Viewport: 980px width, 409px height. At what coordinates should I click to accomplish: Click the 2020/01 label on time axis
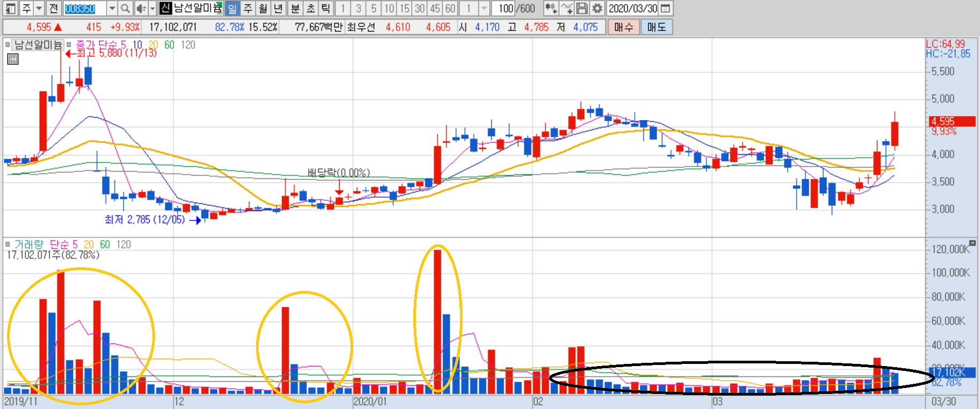[369, 401]
